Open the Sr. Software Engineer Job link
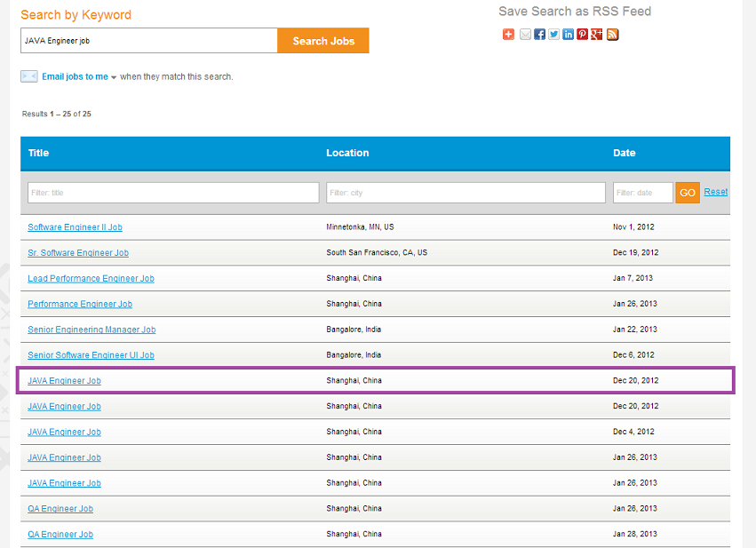 pyautogui.click(x=78, y=252)
